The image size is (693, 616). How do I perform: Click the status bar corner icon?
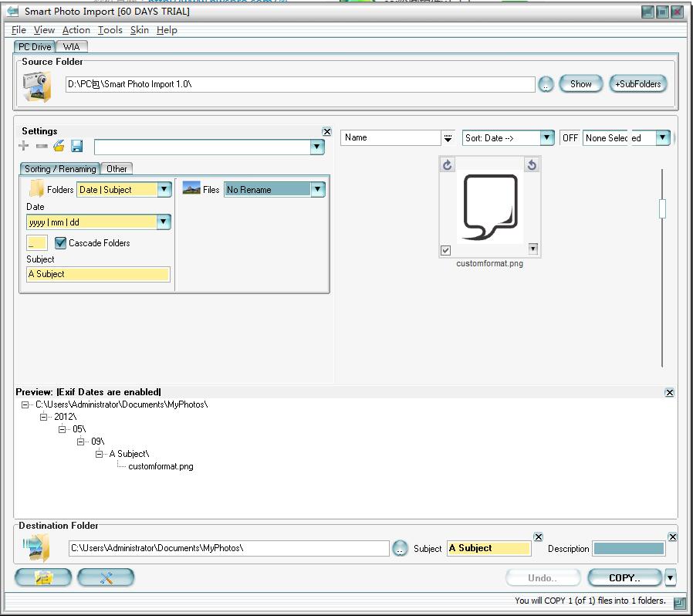point(680,602)
